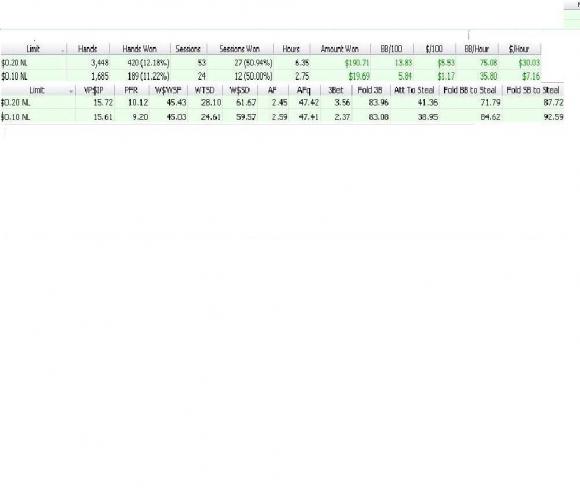Viewport: 580px width, 501px height.
Task: Sort by VP$IP column header
Action: [94, 90]
